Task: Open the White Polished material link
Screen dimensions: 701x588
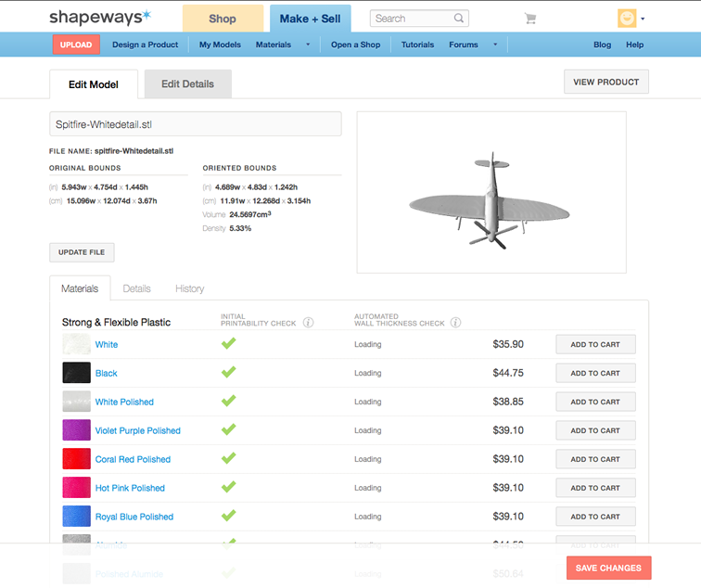Action: click(124, 402)
